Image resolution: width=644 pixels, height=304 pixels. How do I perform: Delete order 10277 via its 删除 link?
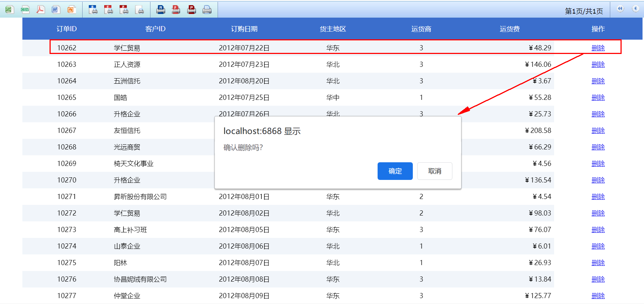tap(598, 296)
